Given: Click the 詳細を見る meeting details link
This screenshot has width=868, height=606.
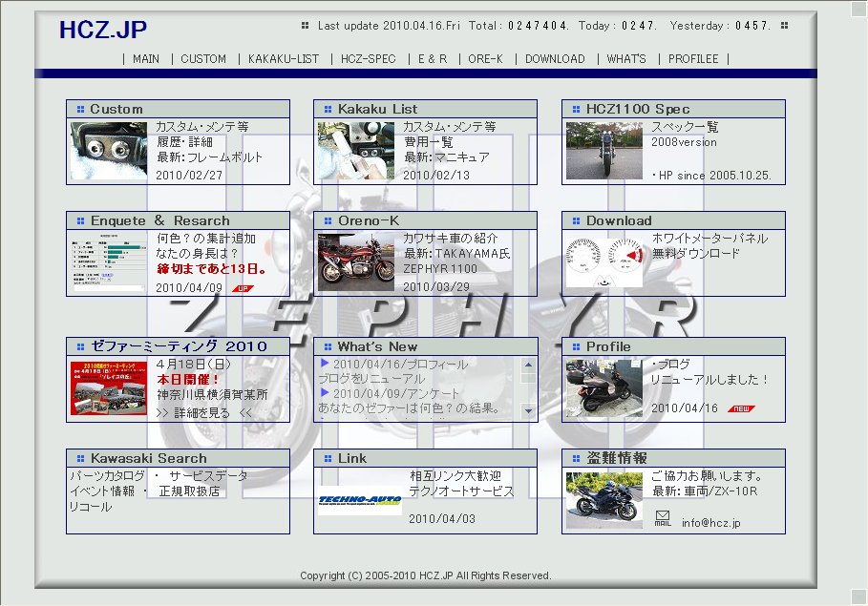Looking at the screenshot, I should click(x=203, y=413).
